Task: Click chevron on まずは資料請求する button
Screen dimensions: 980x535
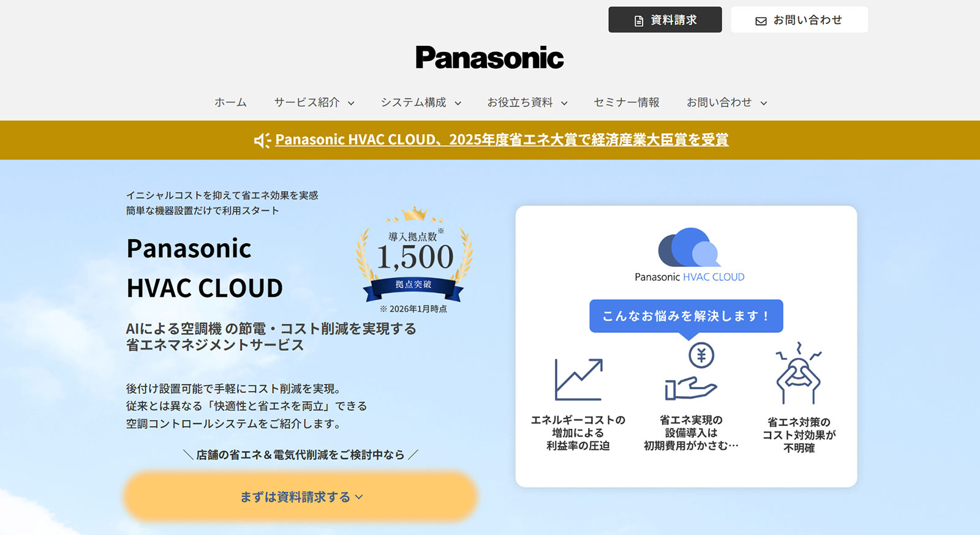Action: coord(359,497)
